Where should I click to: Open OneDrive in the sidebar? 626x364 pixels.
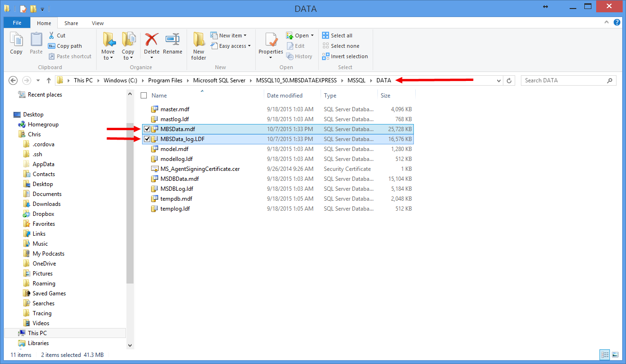[44, 264]
